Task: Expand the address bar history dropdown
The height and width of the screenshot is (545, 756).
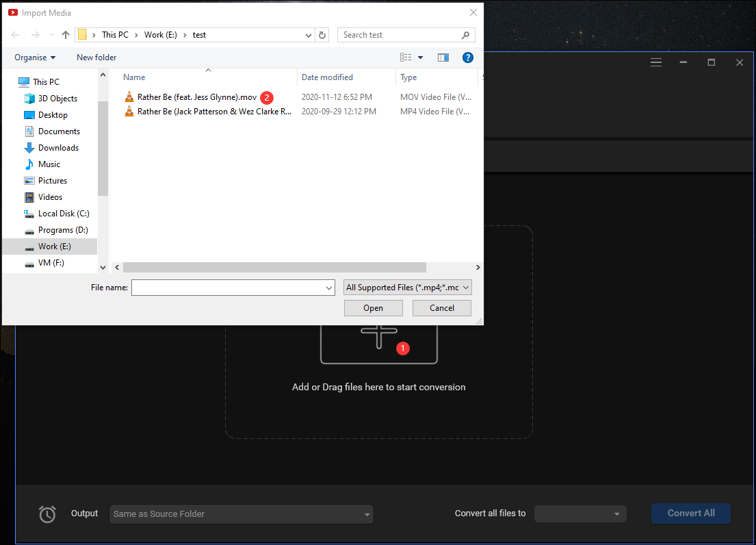Action: pyautogui.click(x=309, y=35)
